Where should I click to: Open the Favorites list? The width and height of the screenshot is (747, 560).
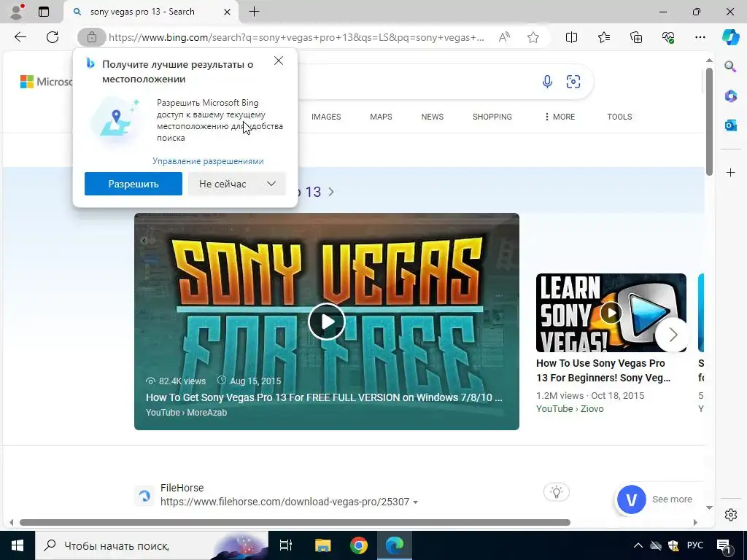coord(603,37)
